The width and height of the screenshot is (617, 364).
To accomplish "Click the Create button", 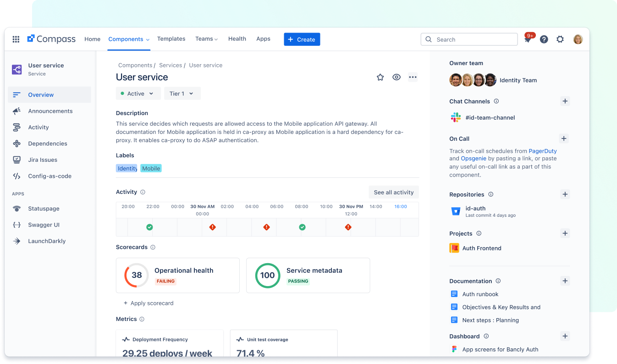I will click(302, 39).
